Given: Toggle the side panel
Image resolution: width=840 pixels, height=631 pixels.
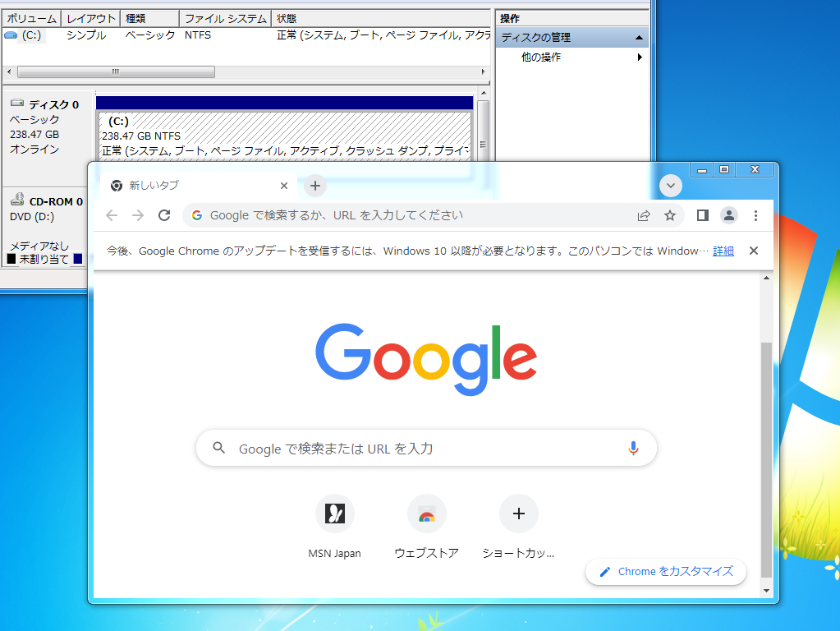Looking at the screenshot, I should coord(700,214).
